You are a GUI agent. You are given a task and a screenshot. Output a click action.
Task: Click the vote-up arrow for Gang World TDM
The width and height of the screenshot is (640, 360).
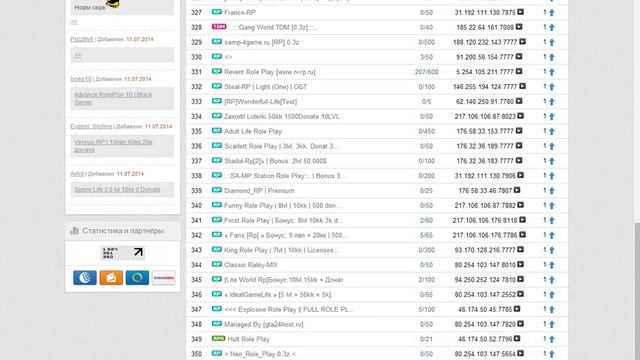tap(552, 28)
